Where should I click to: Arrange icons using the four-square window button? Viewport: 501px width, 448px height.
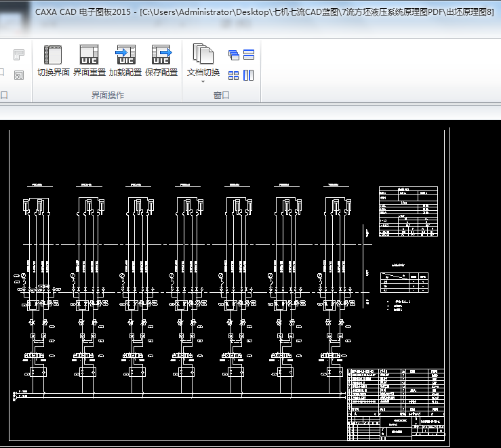[x=234, y=75]
